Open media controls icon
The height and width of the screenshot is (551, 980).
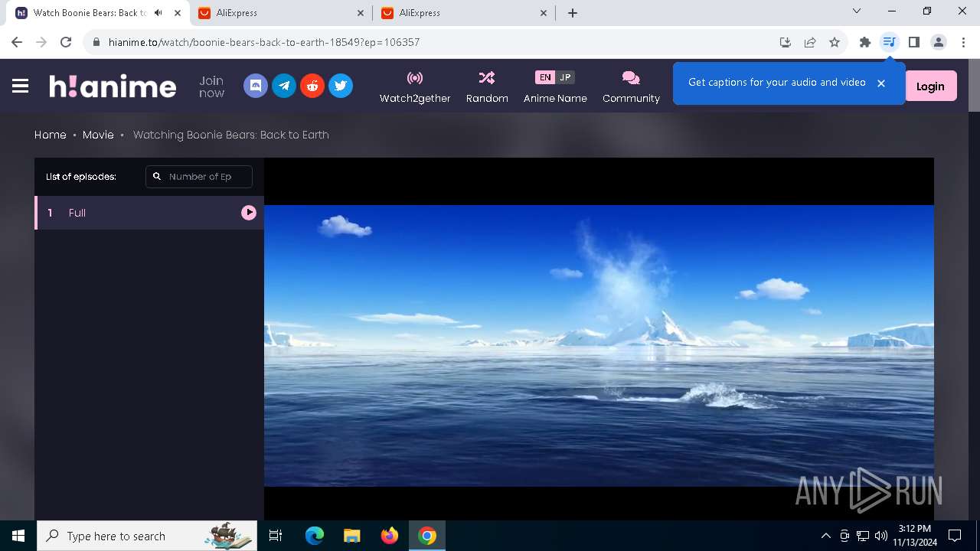pyautogui.click(x=889, y=42)
